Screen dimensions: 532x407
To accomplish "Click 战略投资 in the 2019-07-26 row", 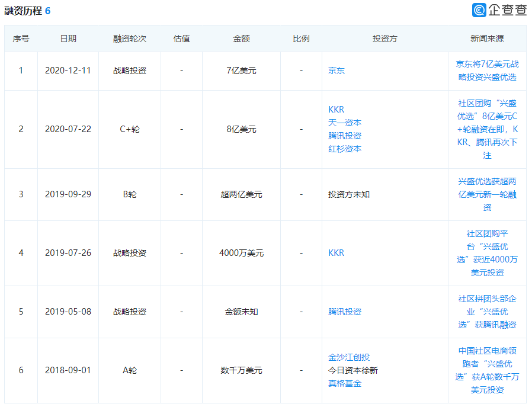I will [130, 253].
